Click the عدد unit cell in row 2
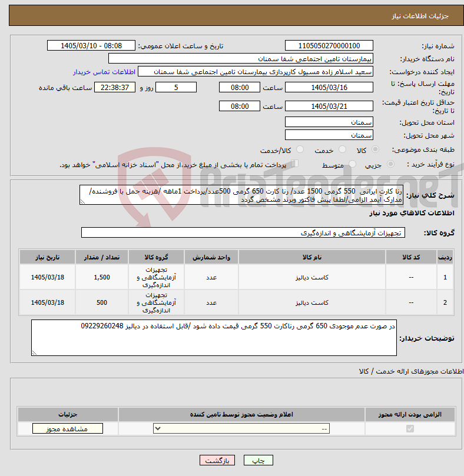The height and width of the screenshot is (476, 464). click(x=211, y=302)
